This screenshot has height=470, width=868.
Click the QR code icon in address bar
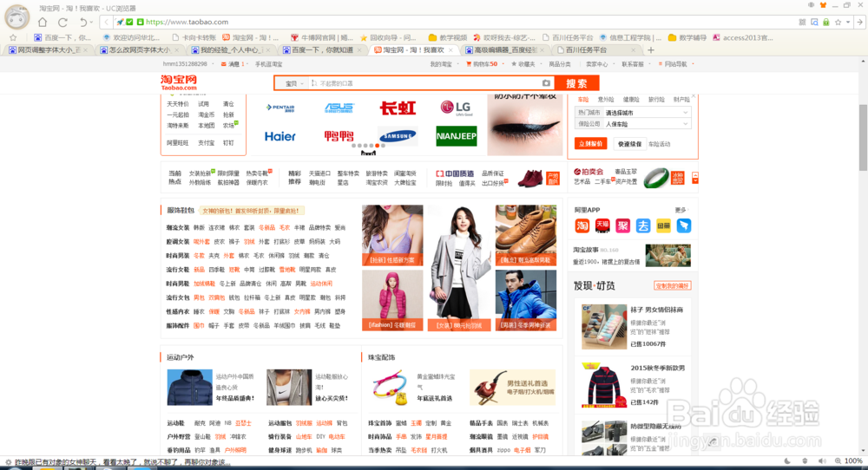pos(802,23)
